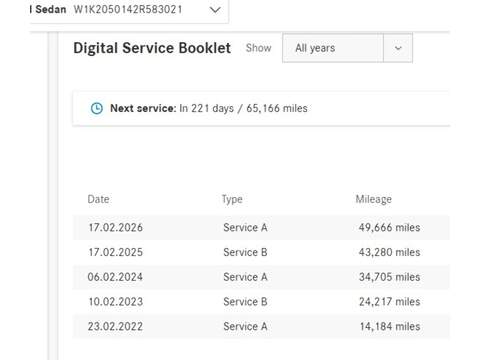Screen dimensions: 480x360
Task: Click the Next service information banner
Action: [261, 108]
